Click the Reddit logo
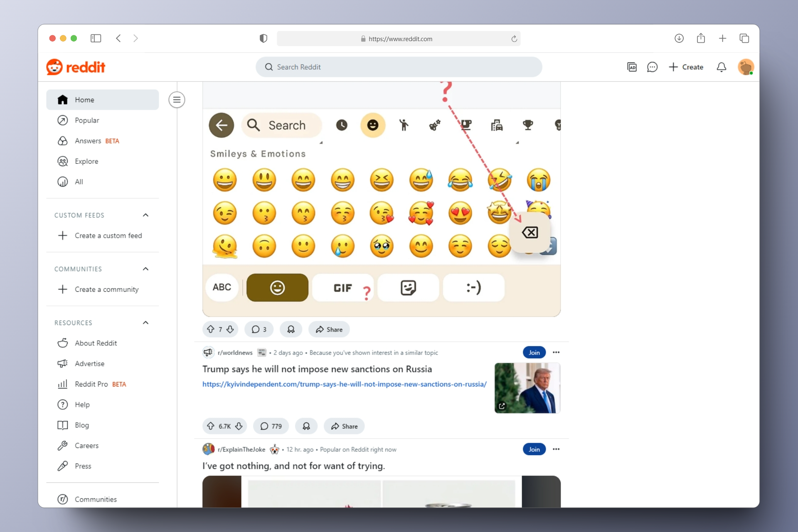Viewport: 798px width, 532px height. click(x=76, y=67)
